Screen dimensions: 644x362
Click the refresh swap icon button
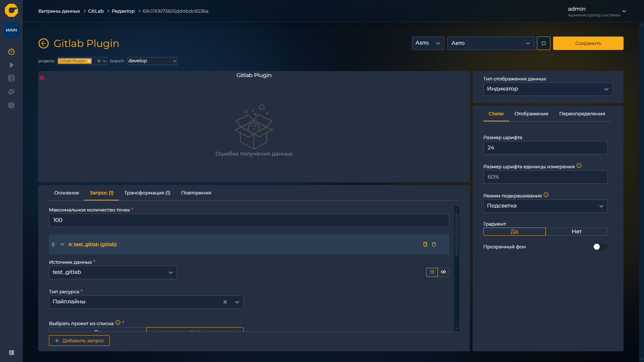coord(543,43)
